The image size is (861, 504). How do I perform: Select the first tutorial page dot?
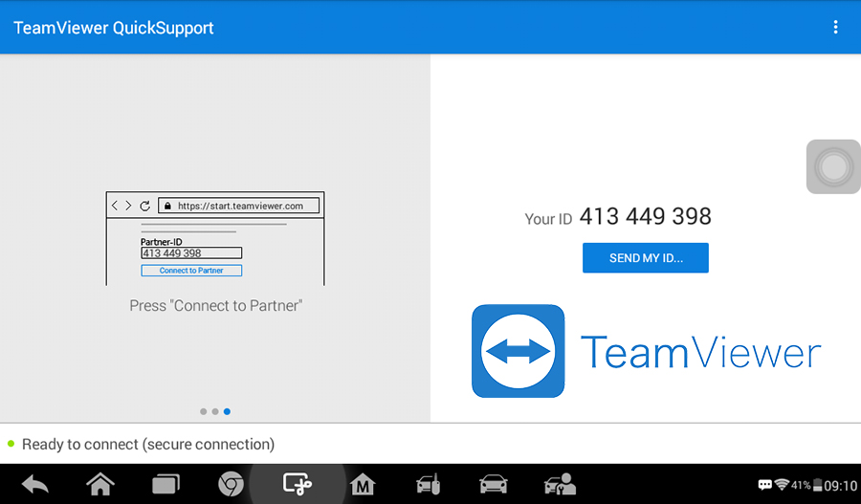tap(204, 411)
